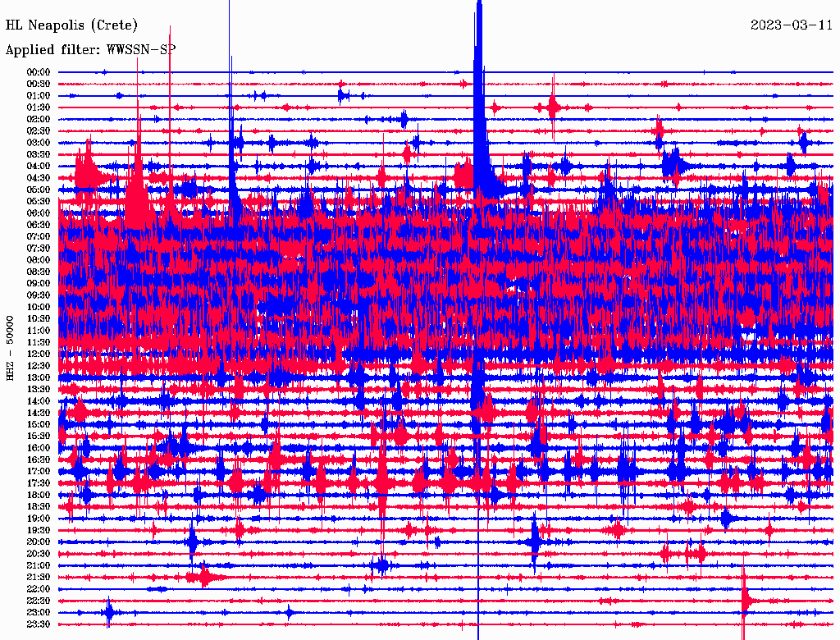The width and height of the screenshot is (840, 640).
Task: Click the 23:30 time label
Action: [x=39, y=624]
